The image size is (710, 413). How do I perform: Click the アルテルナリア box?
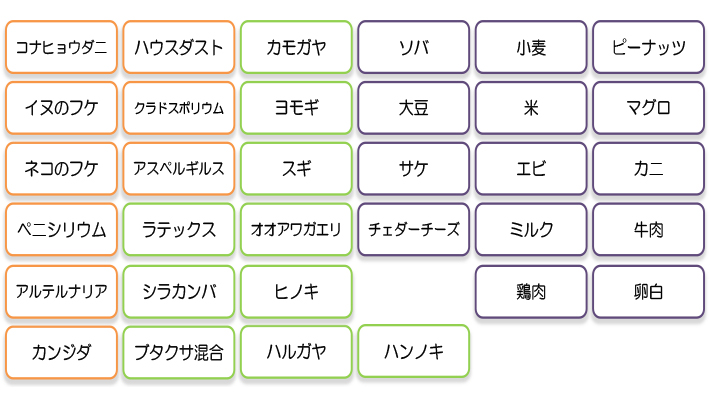coord(62,292)
